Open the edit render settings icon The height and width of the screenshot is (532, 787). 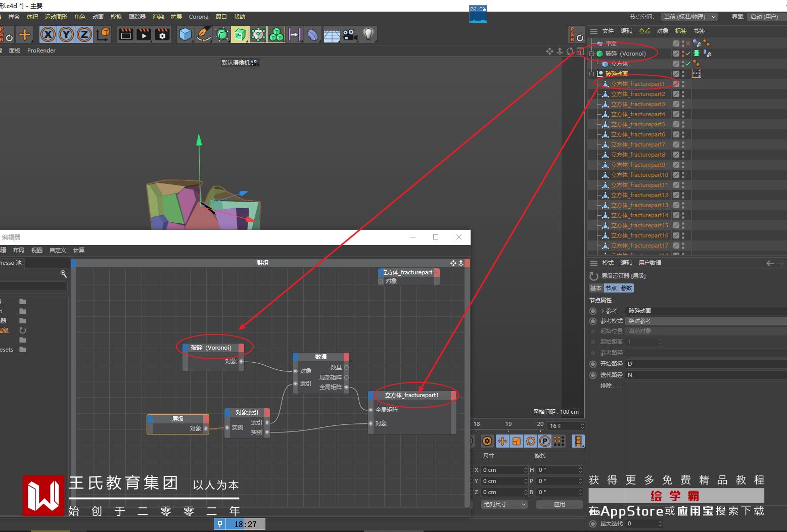(162, 34)
